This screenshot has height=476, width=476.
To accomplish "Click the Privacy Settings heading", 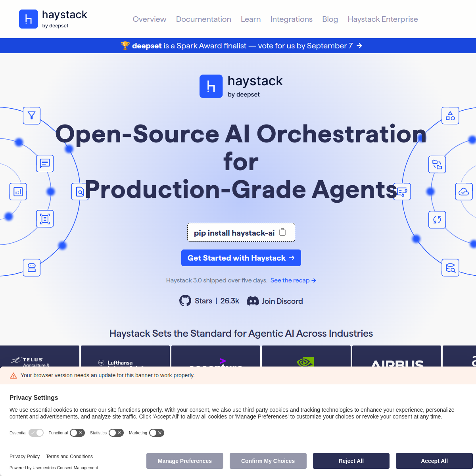I will click(34, 397).
